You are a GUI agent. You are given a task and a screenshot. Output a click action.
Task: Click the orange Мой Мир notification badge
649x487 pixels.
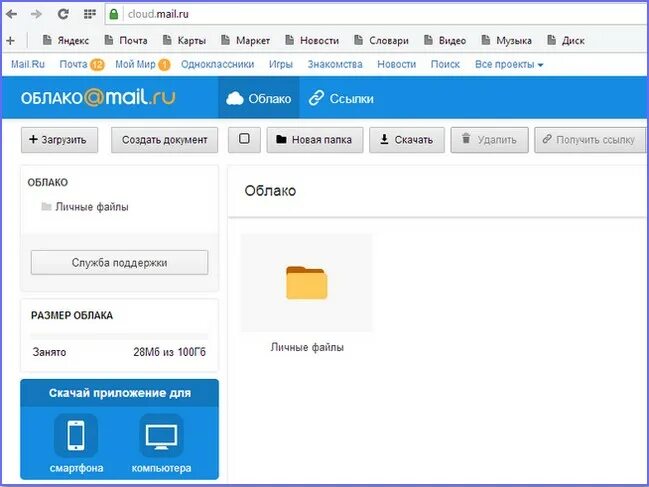coord(164,65)
